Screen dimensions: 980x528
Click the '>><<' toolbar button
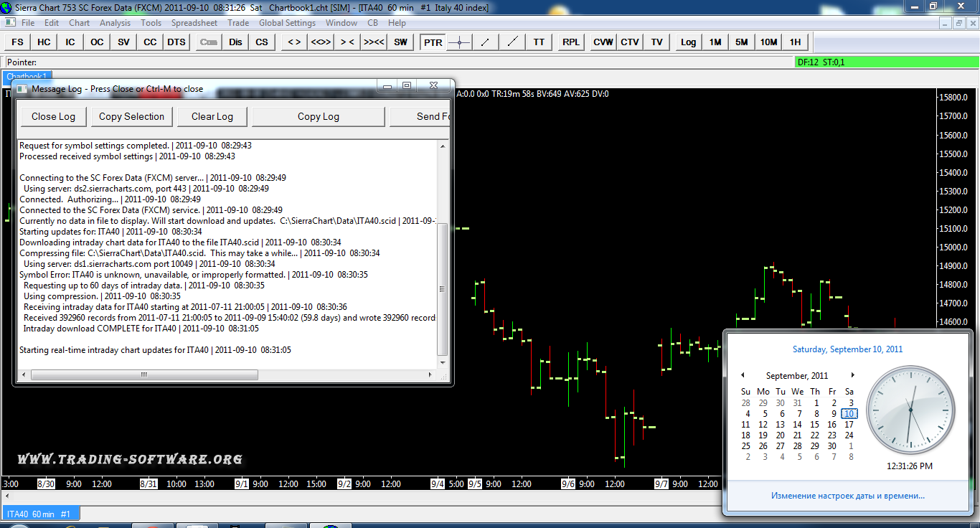[374, 42]
